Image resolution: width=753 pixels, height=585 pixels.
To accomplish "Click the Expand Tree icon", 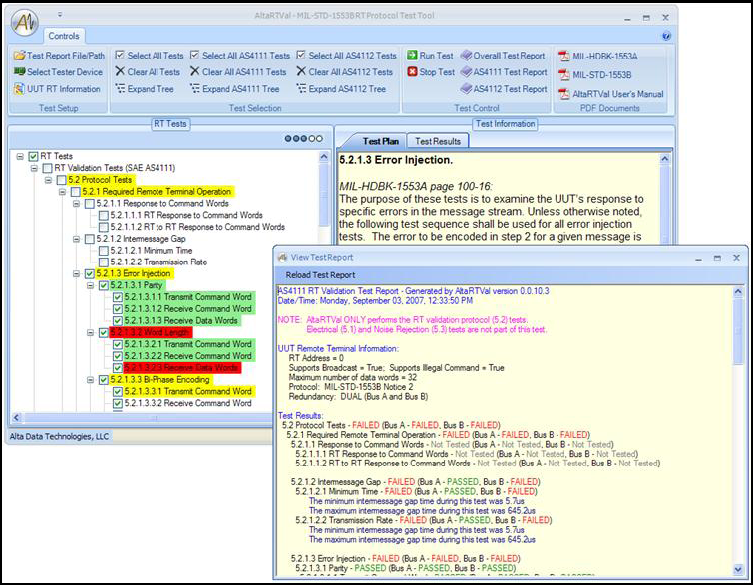I will 120,89.
